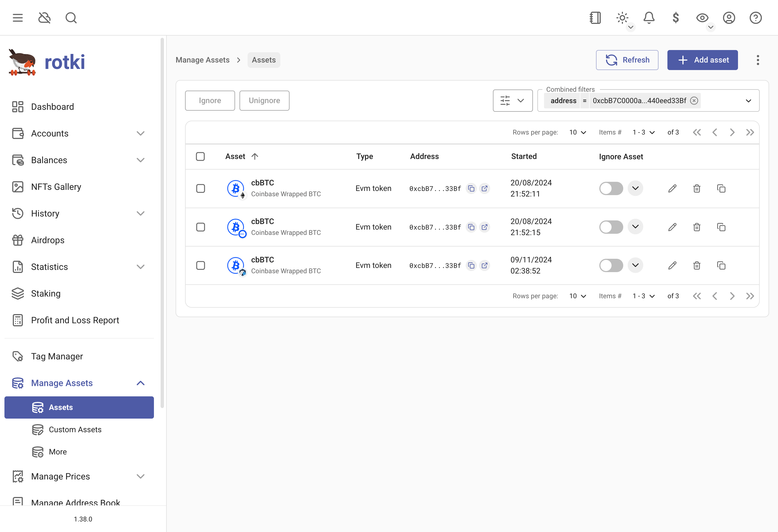Toggle the light theme sun icon
The width and height of the screenshot is (778, 532).
[x=622, y=18]
